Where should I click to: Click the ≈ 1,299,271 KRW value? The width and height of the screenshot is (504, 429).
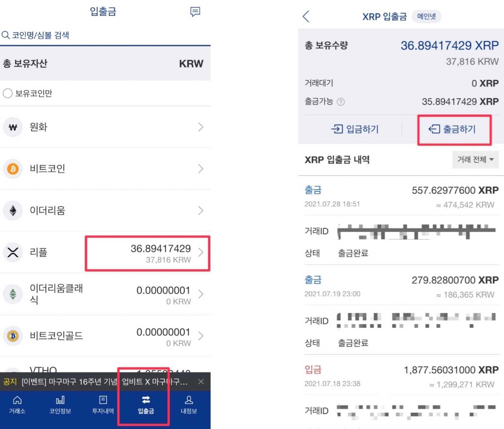coord(462,385)
